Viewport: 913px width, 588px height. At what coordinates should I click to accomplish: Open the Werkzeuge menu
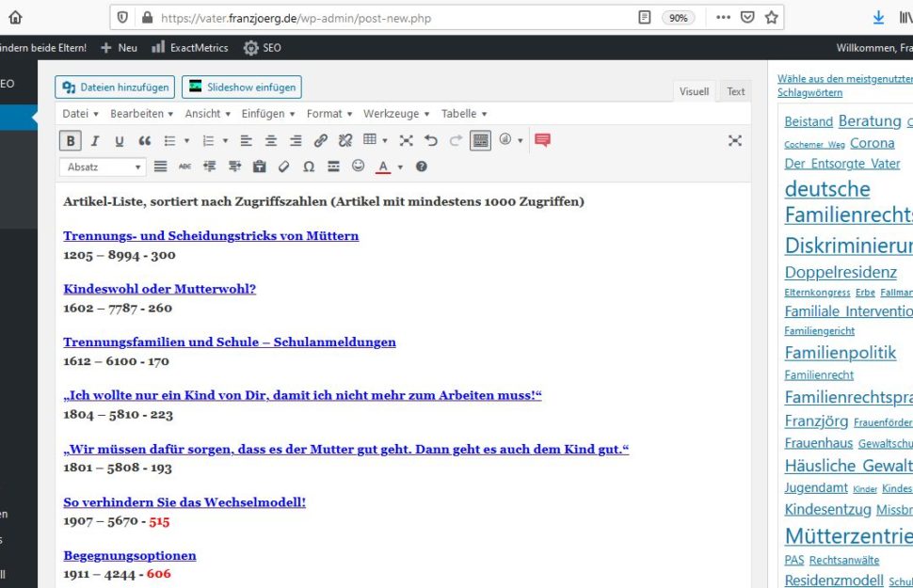click(396, 114)
